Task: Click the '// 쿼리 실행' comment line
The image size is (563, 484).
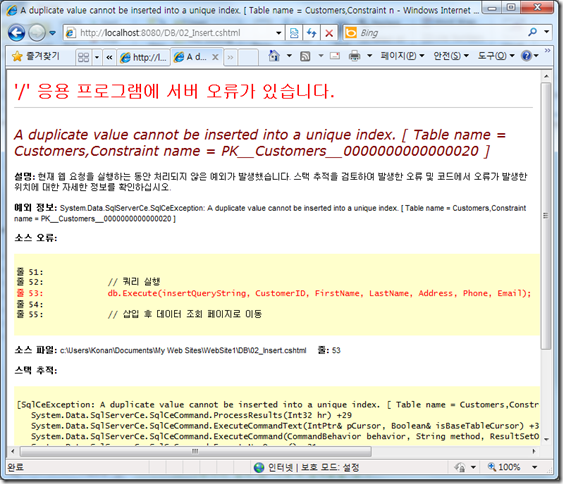Action: coord(134,282)
